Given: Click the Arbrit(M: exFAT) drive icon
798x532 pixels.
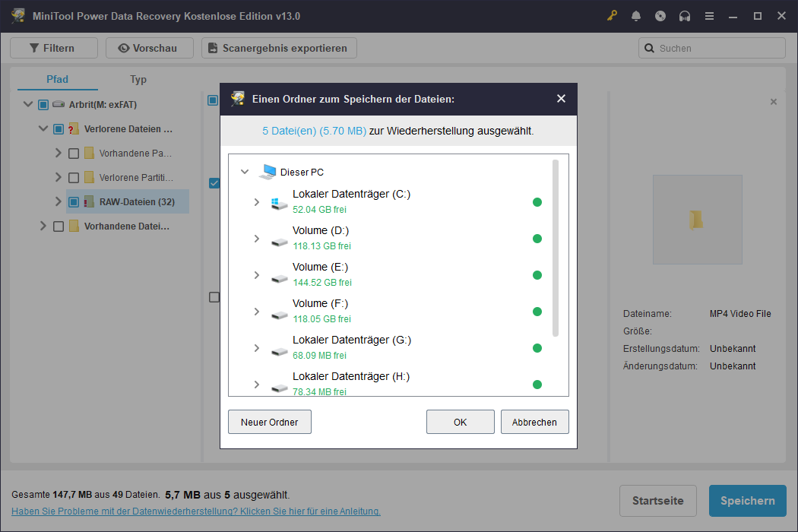Looking at the screenshot, I should (59, 104).
